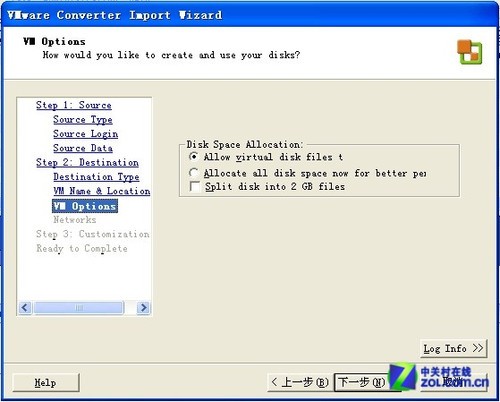Go to the 'Destination Type' step
Image resolution: width=500 pixels, height=402 pixels.
[x=96, y=177]
